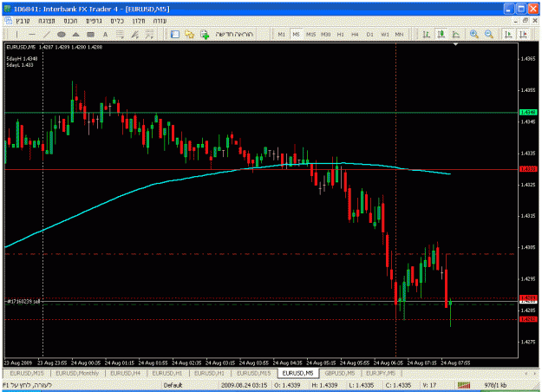Select the MN timeframe button
This screenshot has width=542, height=392.
[399, 34]
